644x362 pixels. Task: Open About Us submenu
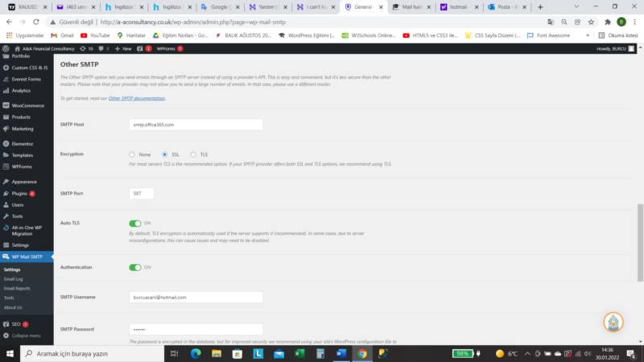pyautogui.click(x=13, y=307)
